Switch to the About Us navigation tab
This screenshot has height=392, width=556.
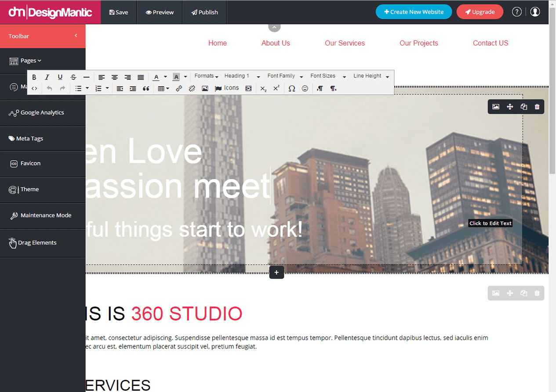(276, 43)
